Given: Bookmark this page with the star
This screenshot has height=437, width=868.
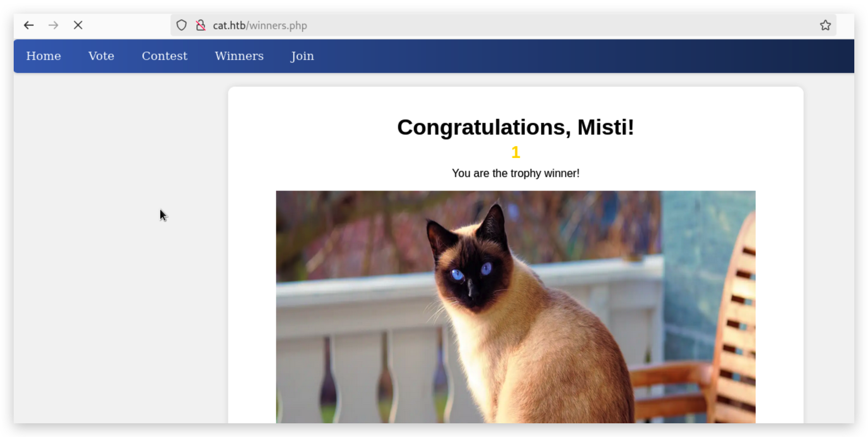Looking at the screenshot, I should click(x=825, y=25).
